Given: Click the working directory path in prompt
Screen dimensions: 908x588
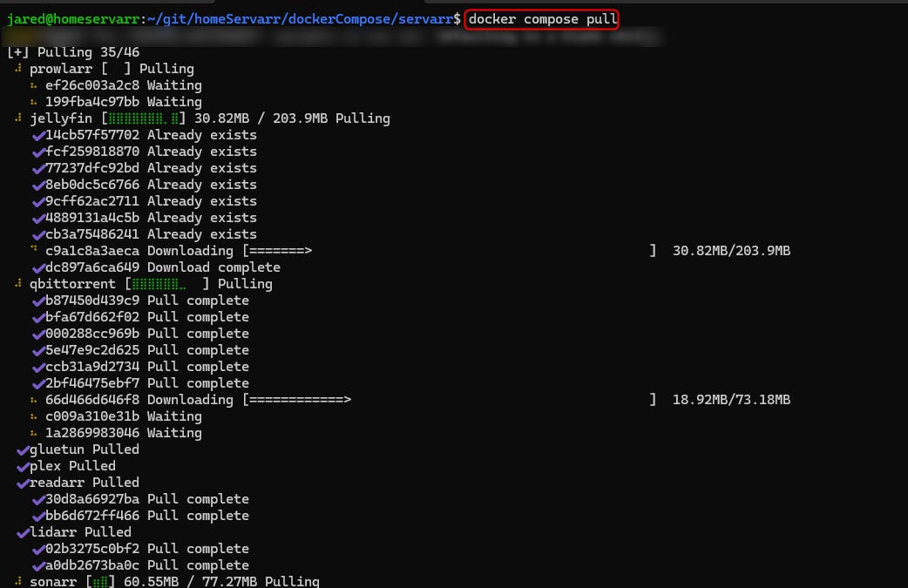Looking at the screenshot, I should coord(300,19).
